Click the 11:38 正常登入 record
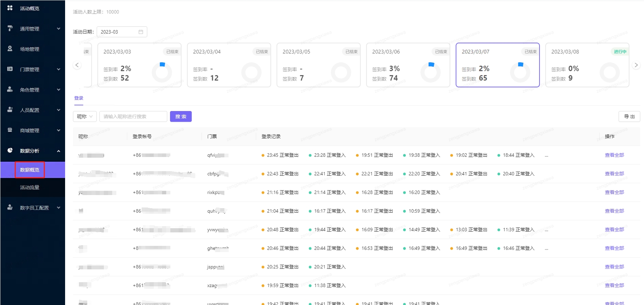The height and width of the screenshot is (305, 644). tap(327, 286)
